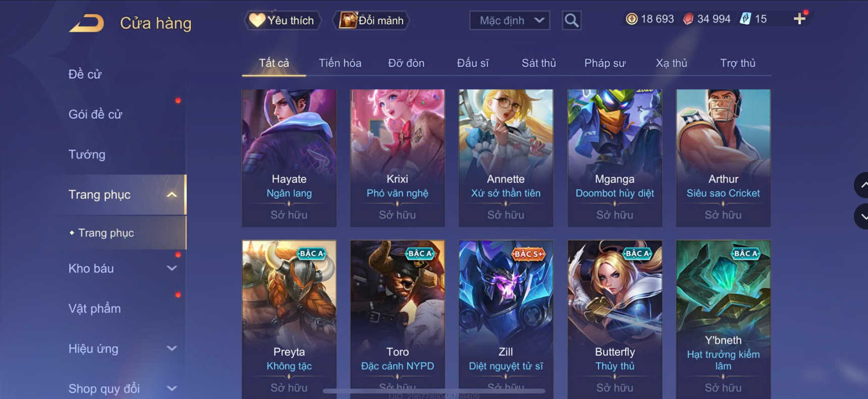Select the Tiến hóa tab
The image size is (868, 399).
coord(340,63)
